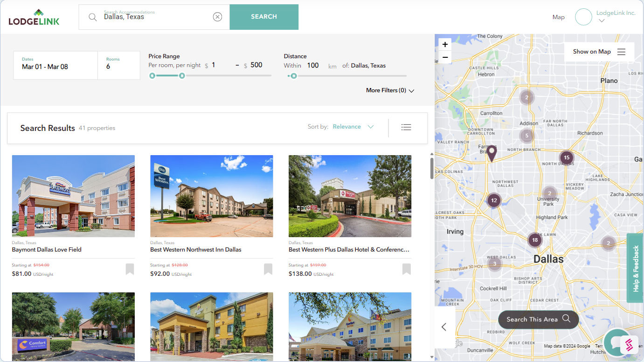Click map cluster 2 above Addison

pos(526,97)
